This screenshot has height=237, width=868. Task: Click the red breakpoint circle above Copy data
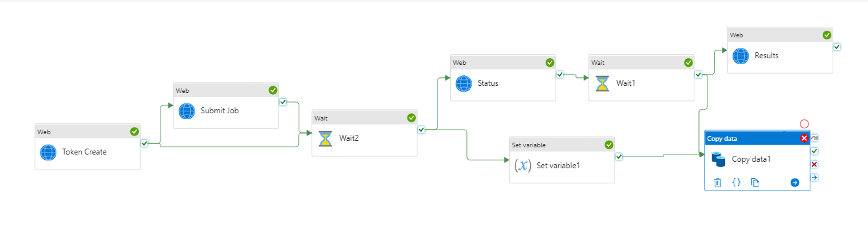(804, 124)
